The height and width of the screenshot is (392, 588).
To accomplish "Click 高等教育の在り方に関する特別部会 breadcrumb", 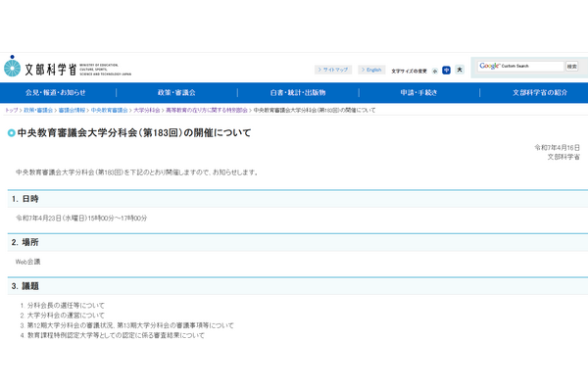I will click(x=206, y=111).
